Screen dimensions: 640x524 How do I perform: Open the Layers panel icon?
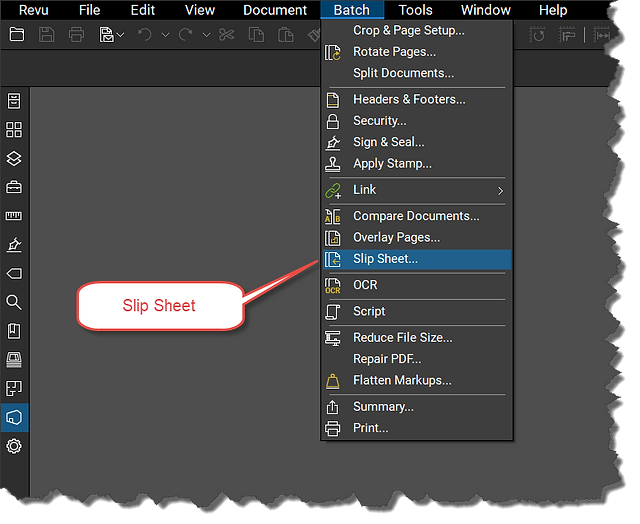[14, 158]
